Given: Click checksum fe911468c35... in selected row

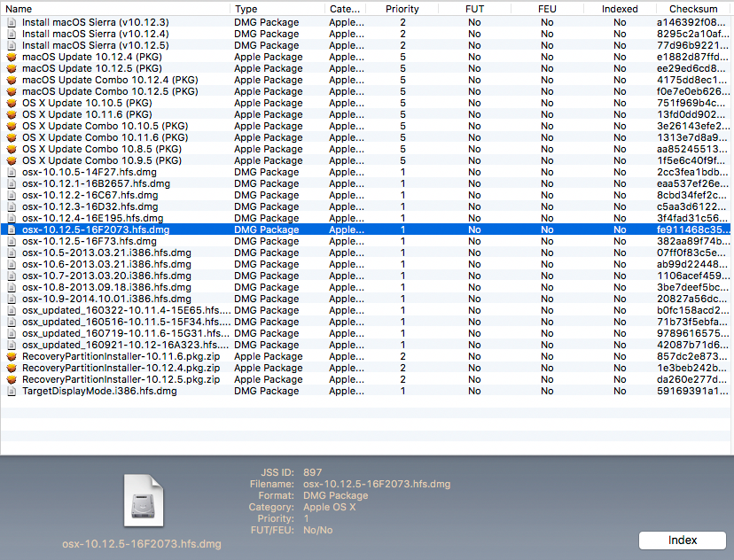Looking at the screenshot, I should click(693, 229).
